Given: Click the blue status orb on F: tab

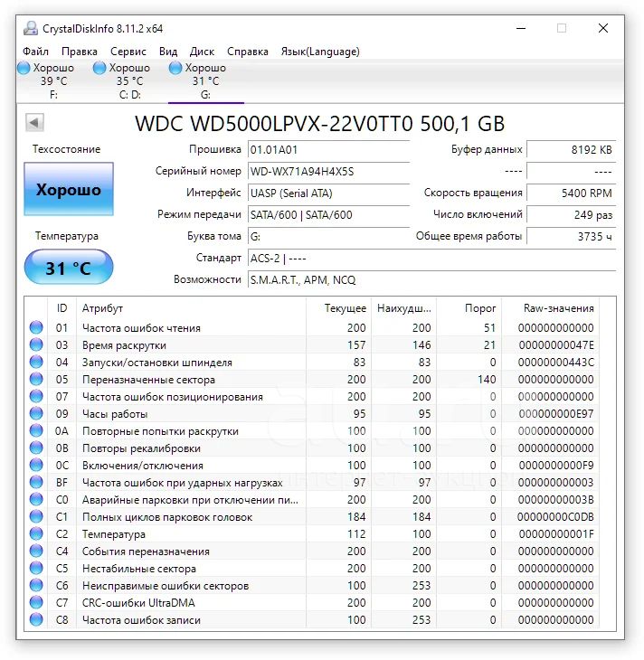Looking at the screenshot, I should (x=24, y=68).
